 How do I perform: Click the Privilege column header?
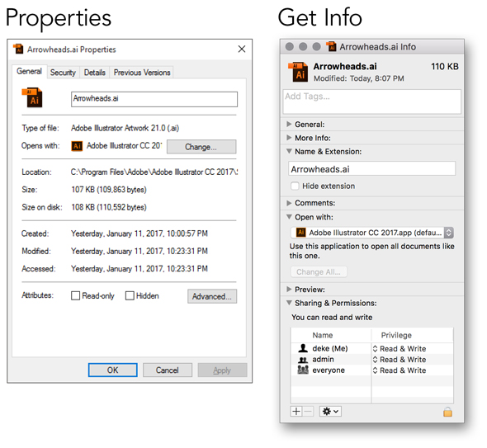pos(396,335)
